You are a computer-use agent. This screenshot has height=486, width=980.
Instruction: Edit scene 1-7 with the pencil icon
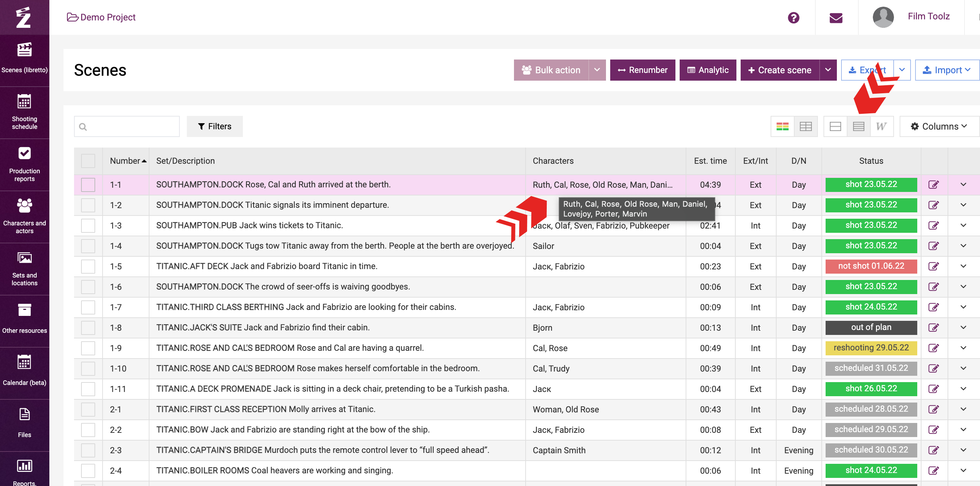pyautogui.click(x=933, y=307)
